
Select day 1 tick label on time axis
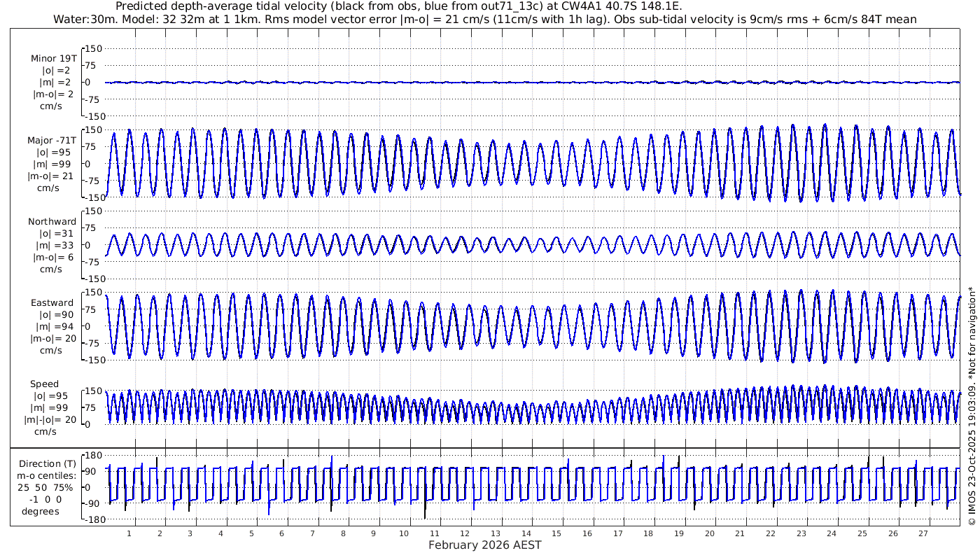pyautogui.click(x=129, y=533)
